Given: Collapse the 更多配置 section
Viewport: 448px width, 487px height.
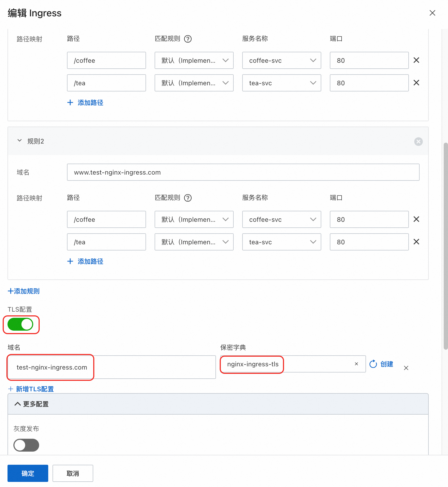Looking at the screenshot, I should pyautogui.click(x=18, y=404).
